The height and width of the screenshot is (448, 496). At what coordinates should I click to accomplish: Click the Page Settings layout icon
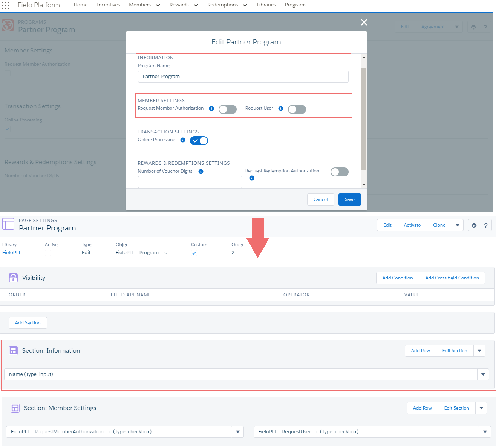tap(8, 224)
